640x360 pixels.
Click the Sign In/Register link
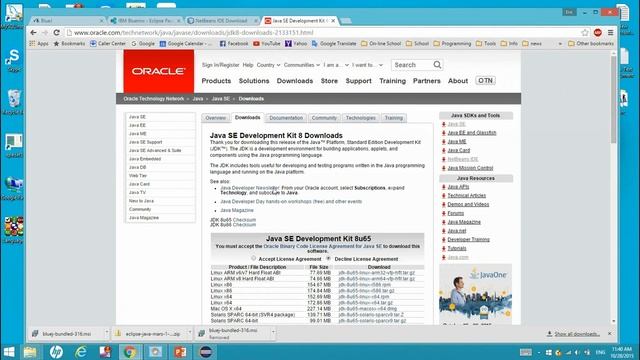(x=220, y=65)
